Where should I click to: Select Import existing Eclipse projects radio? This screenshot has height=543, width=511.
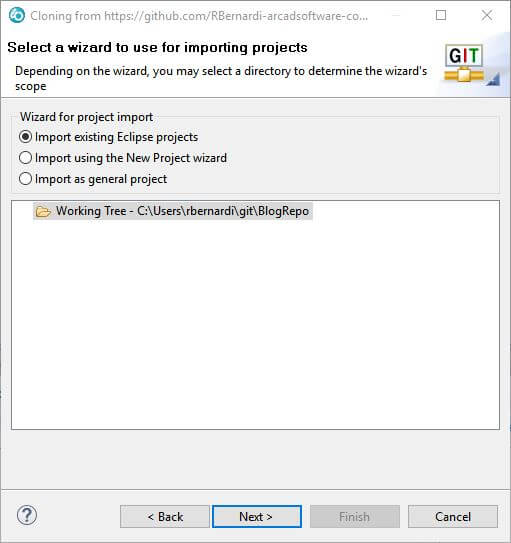pyautogui.click(x=26, y=137)
